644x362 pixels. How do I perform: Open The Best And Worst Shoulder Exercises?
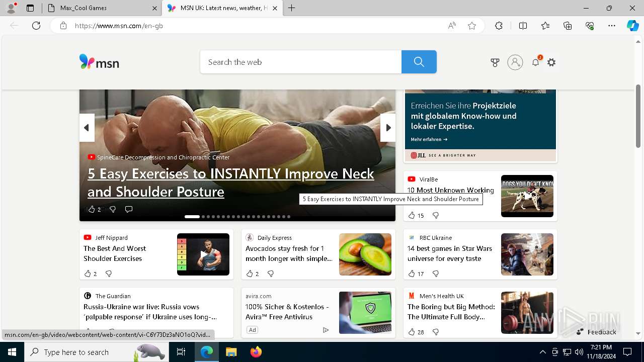point(115,253)
